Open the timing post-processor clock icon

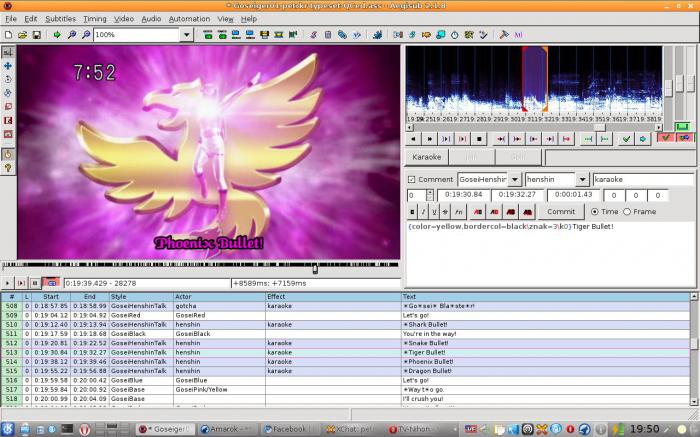[x=454, y=34]
